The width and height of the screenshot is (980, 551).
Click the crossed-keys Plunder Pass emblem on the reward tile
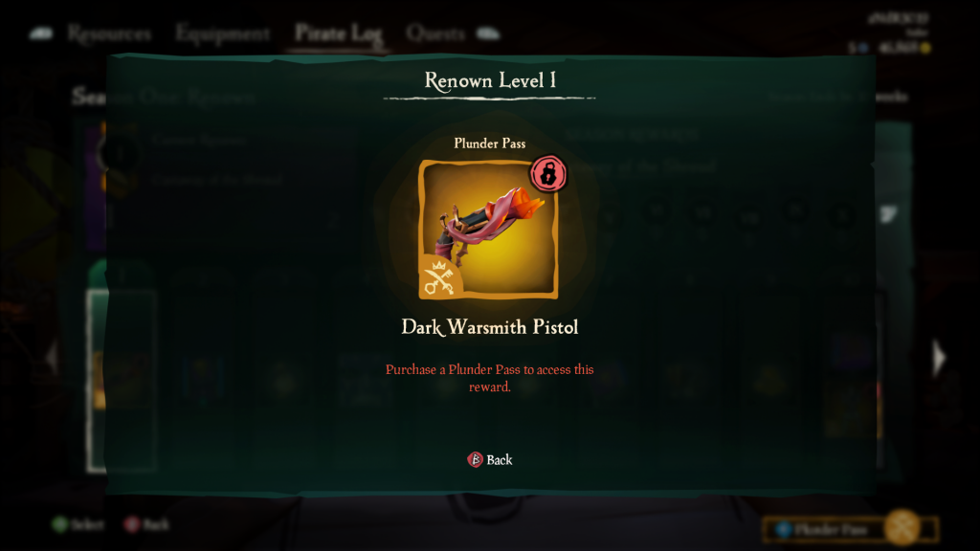pyautogui.click(x=439, y=278)
